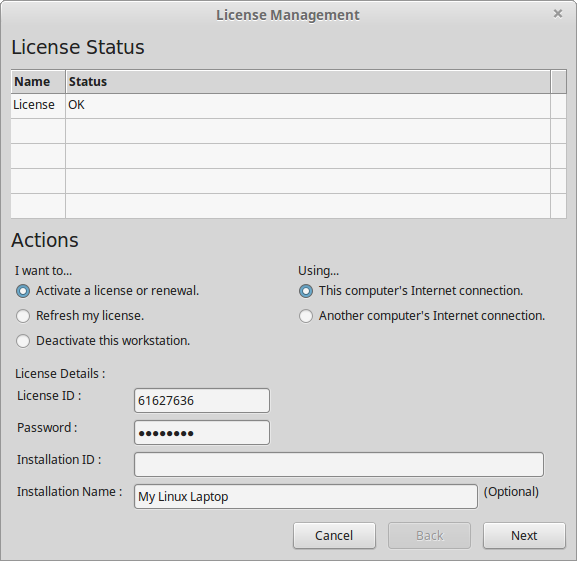Screen dimensions: 577x561
Task: Click the Installation ID text box
Action: point(339,464)
